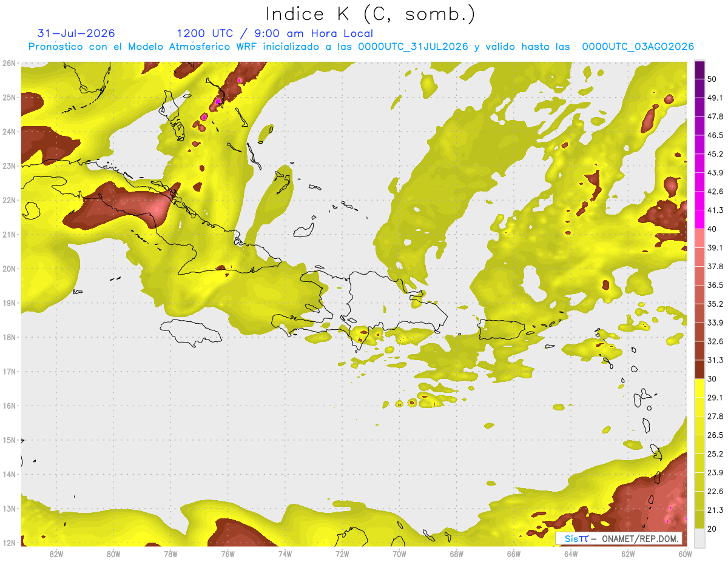Select the '31-Jul-2026' date label

click(76, 33)
